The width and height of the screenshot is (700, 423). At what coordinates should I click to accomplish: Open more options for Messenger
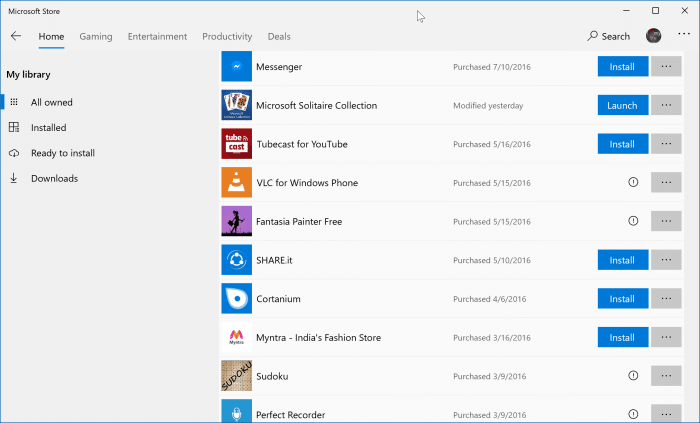[666, 66]
